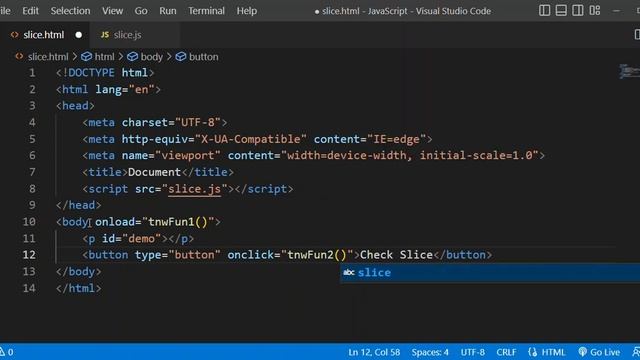The width and height of the screenshot is (640, 360).
Task: Click the Document title text
Action: tap(154, 172)
